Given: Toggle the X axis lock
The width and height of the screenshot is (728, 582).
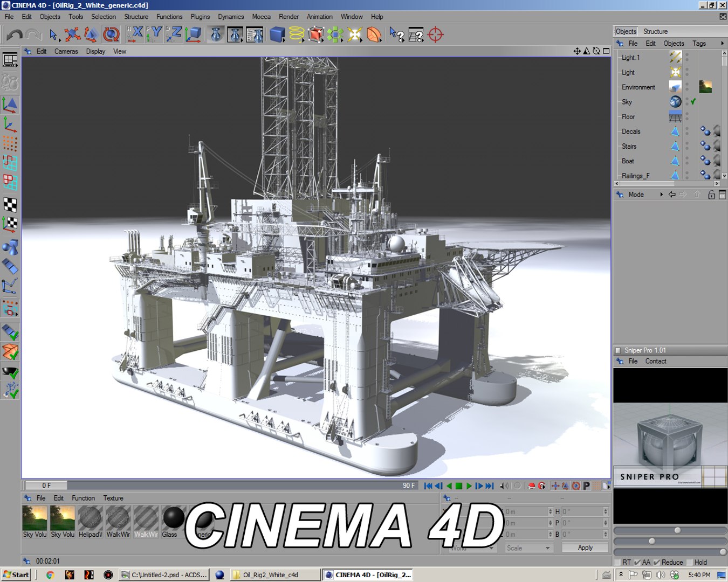Looking at the screenshot, I should [x=135, y=34].
